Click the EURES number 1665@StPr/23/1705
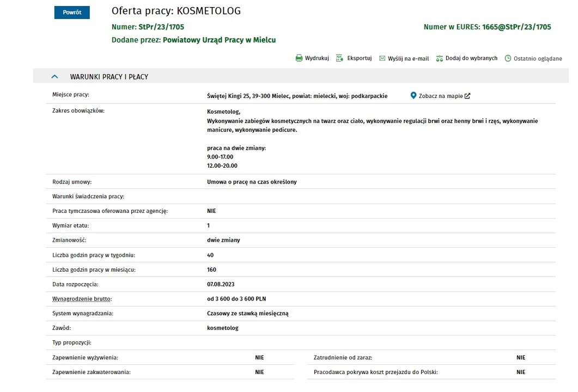Image resolution: width=578 pixels, height=392 pixels. click(516, 27)
